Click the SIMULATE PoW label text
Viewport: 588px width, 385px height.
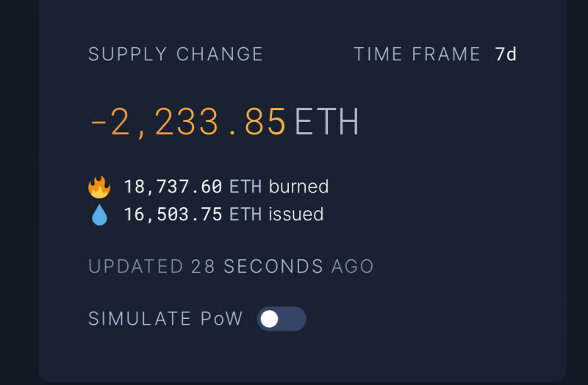click(x=165, y=319)
